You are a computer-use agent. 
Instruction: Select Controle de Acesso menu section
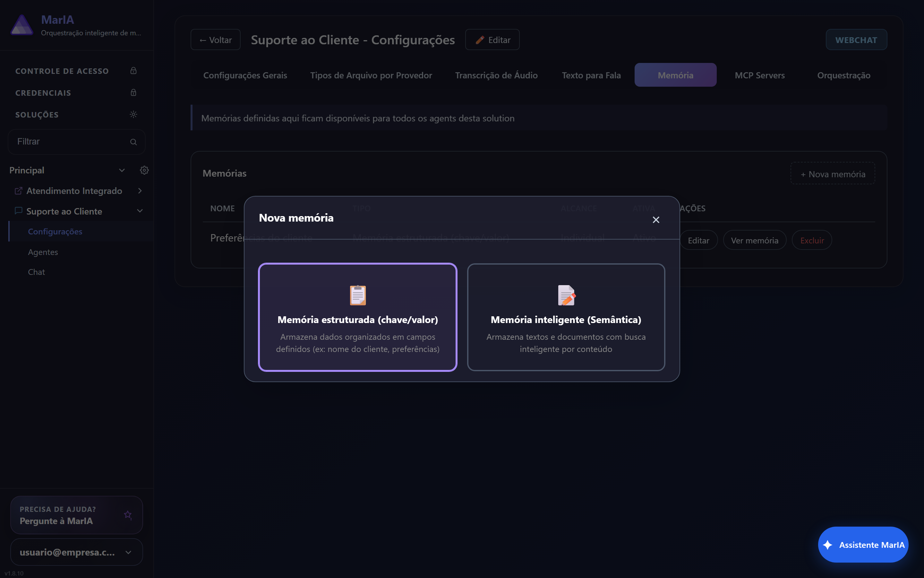coord(76,71)
